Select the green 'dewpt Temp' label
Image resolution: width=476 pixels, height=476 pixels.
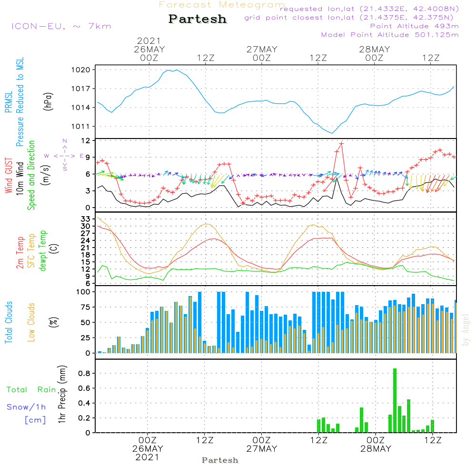coord(43,250)
